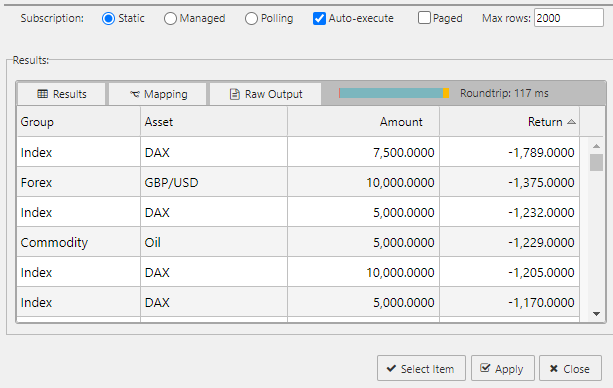Disable the Auto-execute checkbox

click(319, 18)
